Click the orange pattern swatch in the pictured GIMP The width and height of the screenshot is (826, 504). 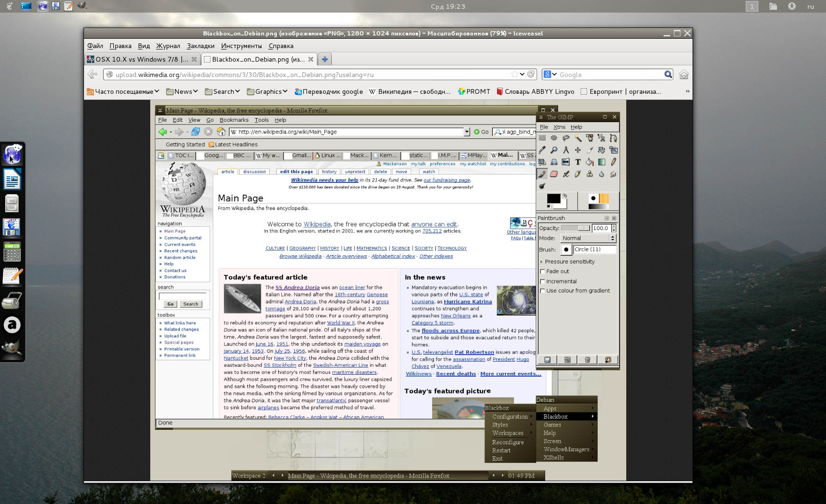pyautogui.click(x=604, y=198)
